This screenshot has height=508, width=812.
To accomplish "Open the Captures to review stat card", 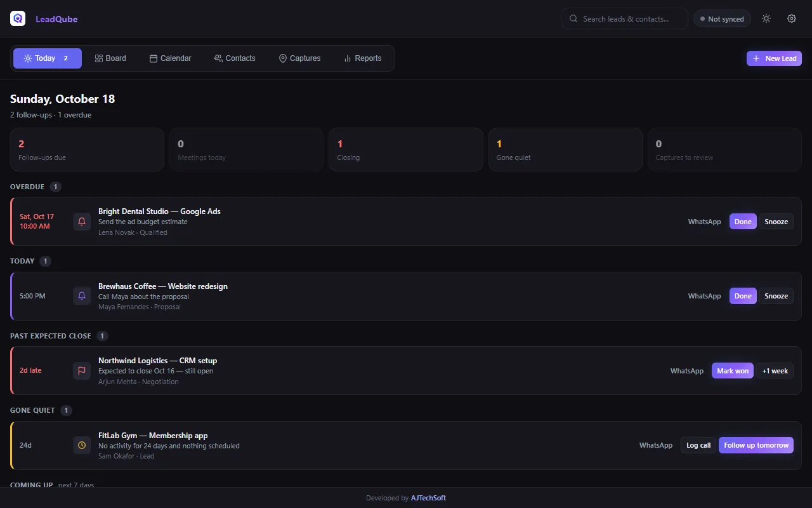I will point(724,150).
